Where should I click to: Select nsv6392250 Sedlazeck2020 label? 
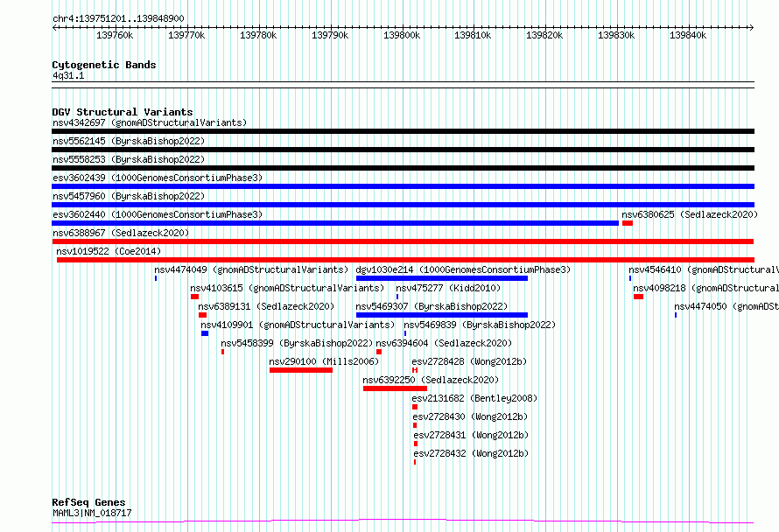tap(431, 380)
